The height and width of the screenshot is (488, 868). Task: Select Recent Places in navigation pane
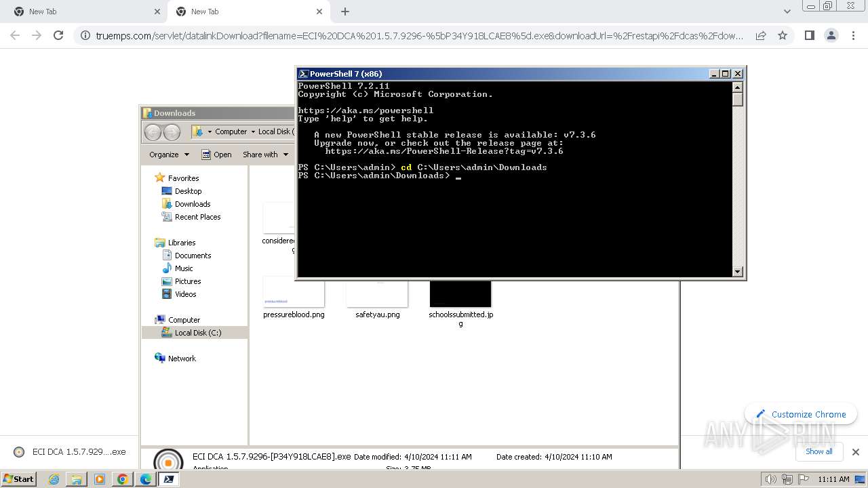[x=197, y=217]
